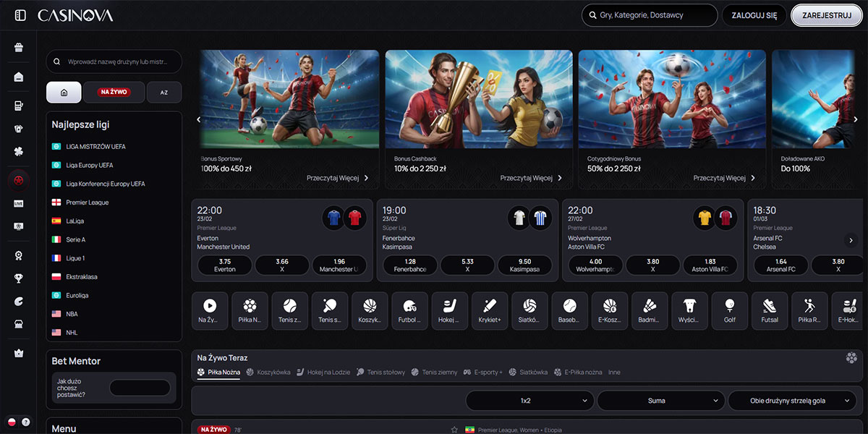Open the Futsal sport icon

(769, 311)
